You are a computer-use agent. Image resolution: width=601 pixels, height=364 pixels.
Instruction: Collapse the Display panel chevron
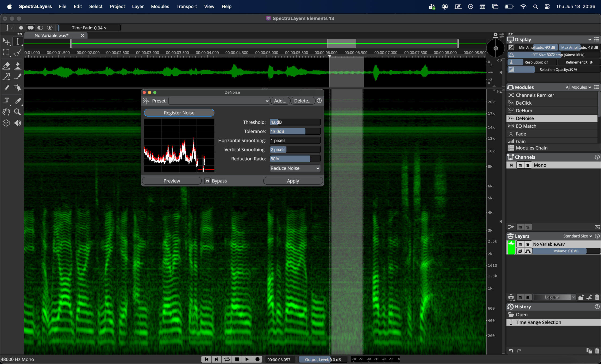pyautogui.click(x=590, y=39)
